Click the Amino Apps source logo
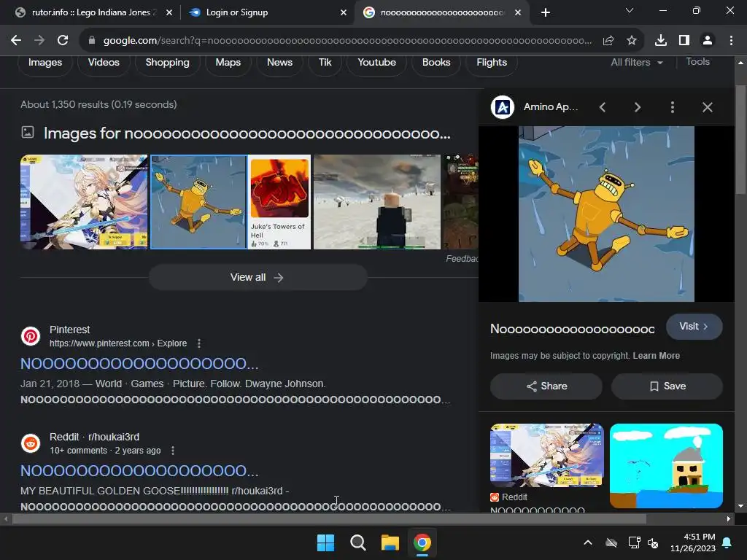747x560 pixels. 503,107
